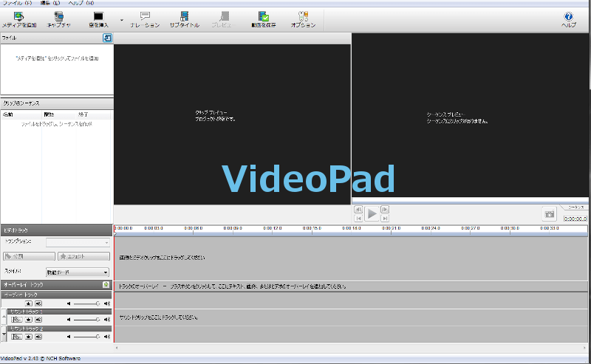Viewport: 591px width, 364px height.
Task: Click the 名前 column header in clip sequence
Action: 21,114
